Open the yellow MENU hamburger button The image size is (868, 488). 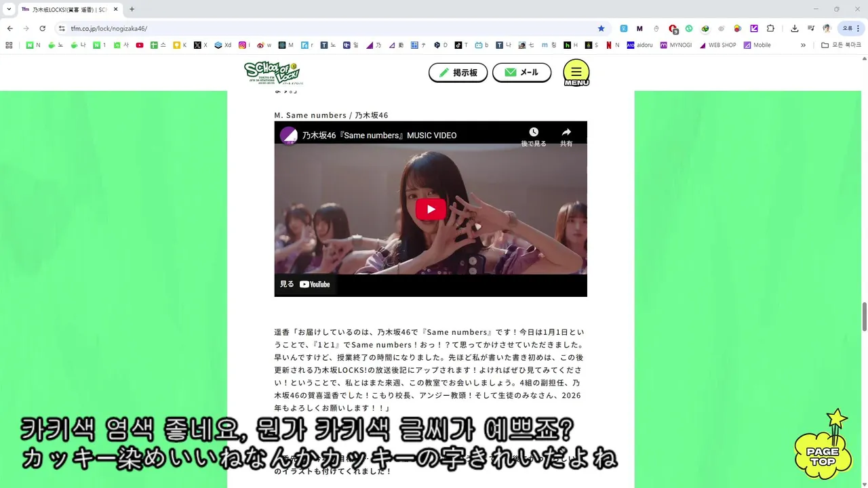click(x=576, y=73)
